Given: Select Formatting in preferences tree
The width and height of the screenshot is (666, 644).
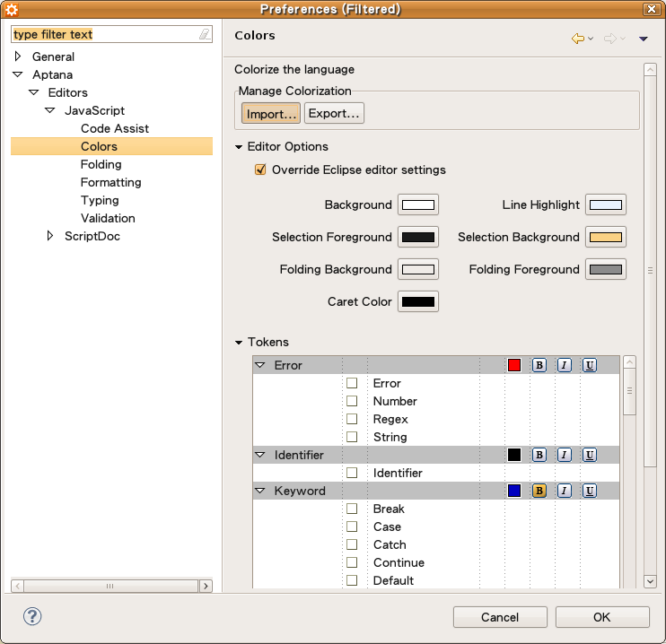Looking at the screenshot, I should (111, 182).
